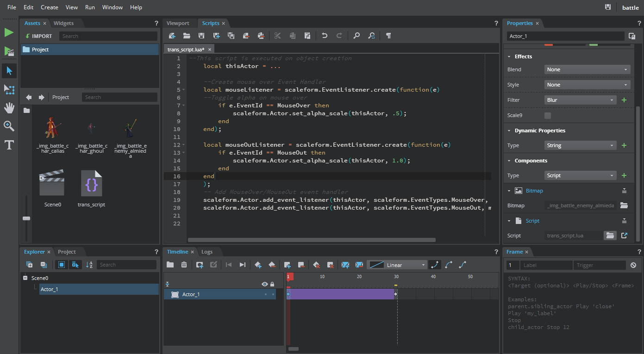Image resolution: width=644 pixels, height=354 pixels.
Task: Toggle the Scale9 checkbox
Action: (548, 115)
